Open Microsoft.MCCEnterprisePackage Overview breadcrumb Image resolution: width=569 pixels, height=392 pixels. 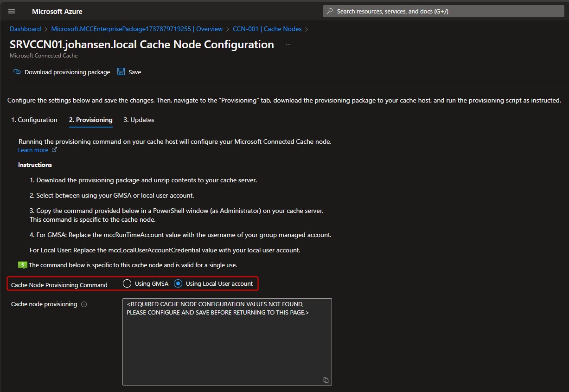point(137,29)
